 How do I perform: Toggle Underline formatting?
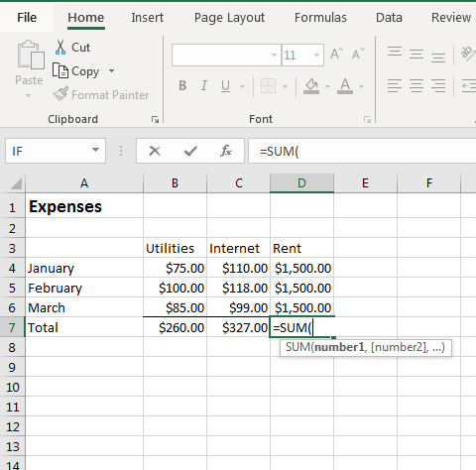click(x=225, y=86)
